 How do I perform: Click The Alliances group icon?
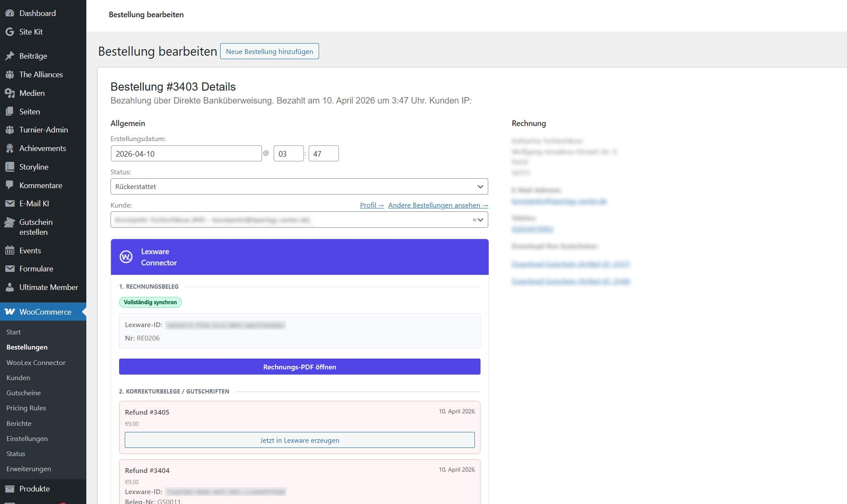coord(9,75)
